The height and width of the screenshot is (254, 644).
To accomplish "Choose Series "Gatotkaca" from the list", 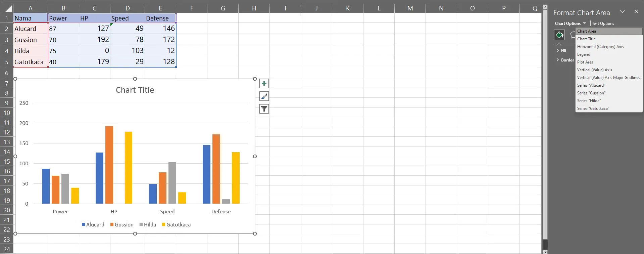I will (609, 109).
